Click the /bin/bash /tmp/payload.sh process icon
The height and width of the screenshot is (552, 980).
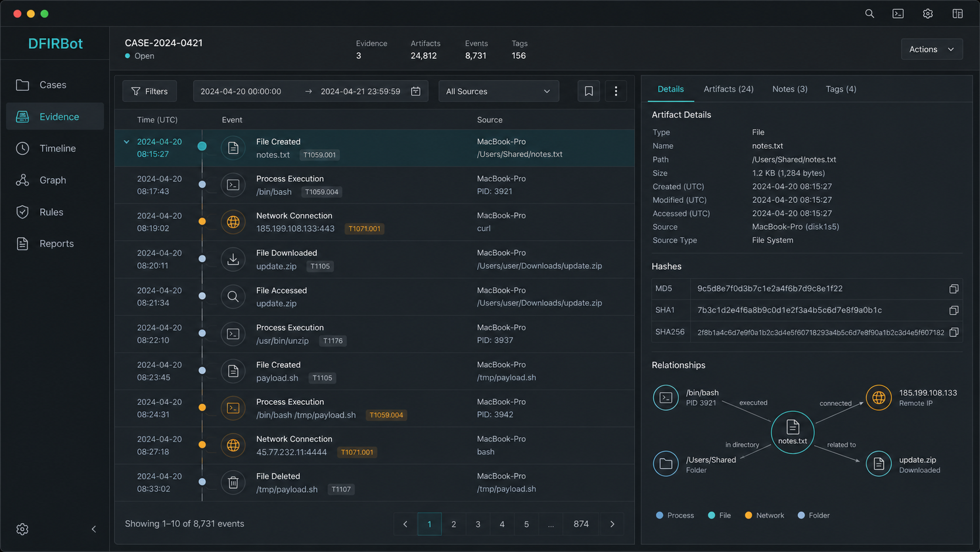coord(233,408)
